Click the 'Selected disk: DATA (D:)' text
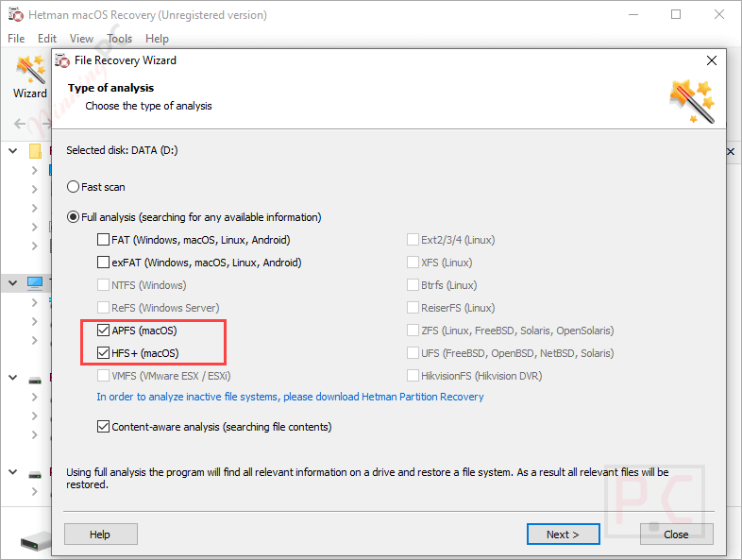This screenshot has width=742, height=560. (122, 150)
